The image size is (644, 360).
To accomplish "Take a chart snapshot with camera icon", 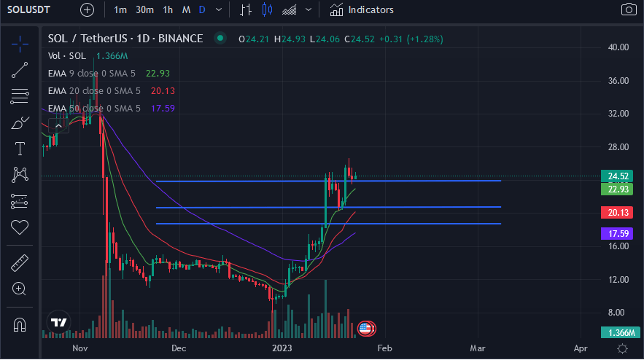I will coord(629,9).
